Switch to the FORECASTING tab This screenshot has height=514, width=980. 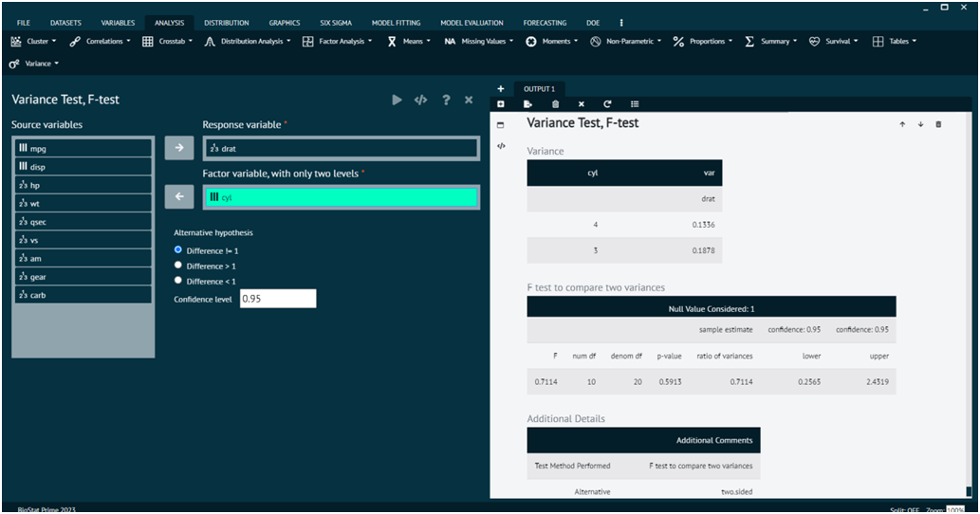pyautogui.click(x=545, y=23)
